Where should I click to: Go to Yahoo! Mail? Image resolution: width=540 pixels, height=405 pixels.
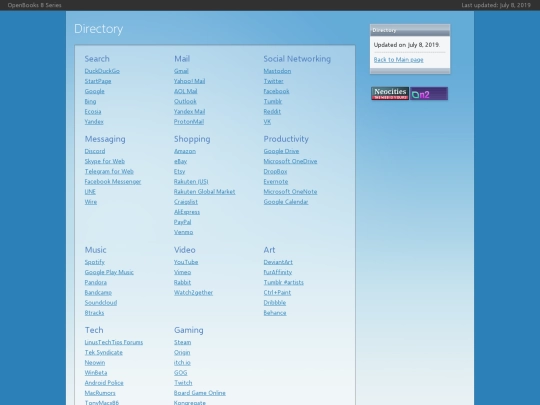[189, 81]
